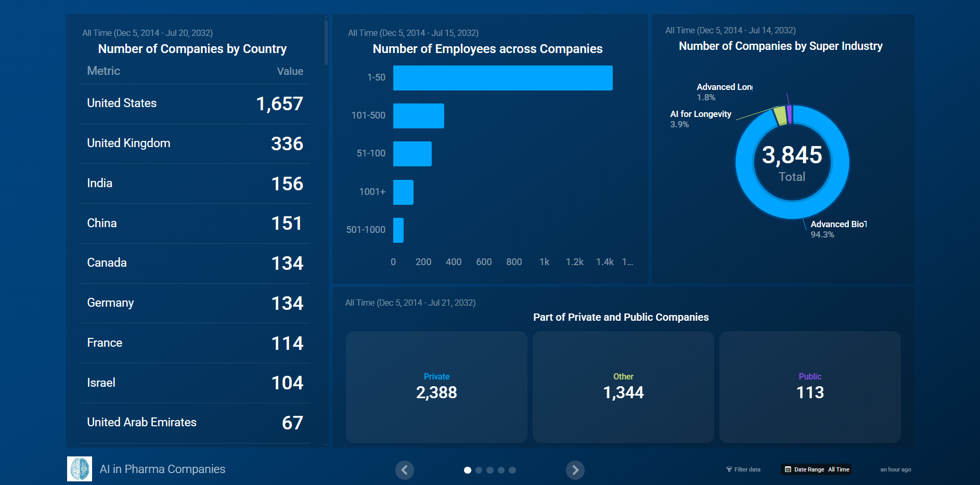This screenshot has height=485, width=980.
Task: Click the purple Advanced Longevity donut slice
Action: coord(790,114)
